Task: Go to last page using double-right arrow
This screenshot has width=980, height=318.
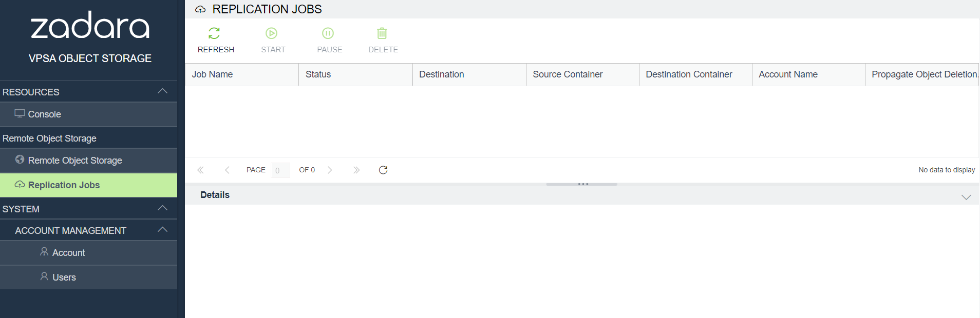Action: click(356, 170)
